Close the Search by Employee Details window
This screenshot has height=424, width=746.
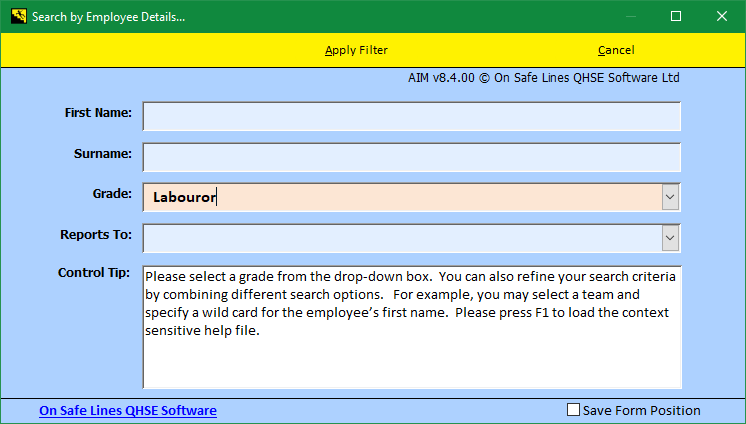[x=722, y=16]
